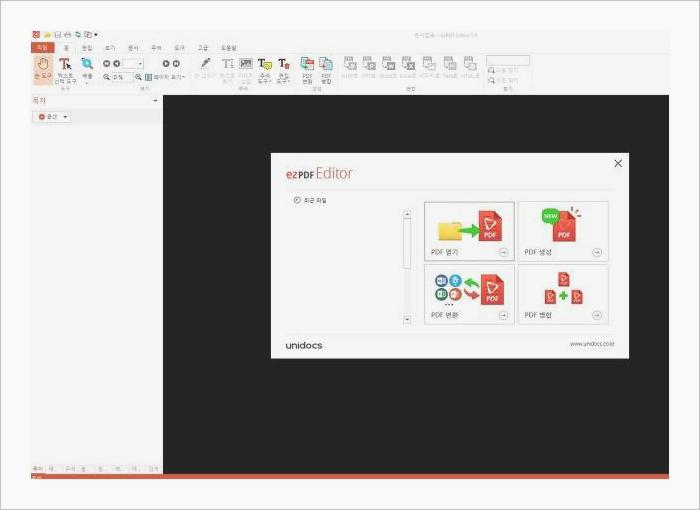Switch to the View ribbon tab
Viewport: 700px width, 510px height.
coord(110,48)
